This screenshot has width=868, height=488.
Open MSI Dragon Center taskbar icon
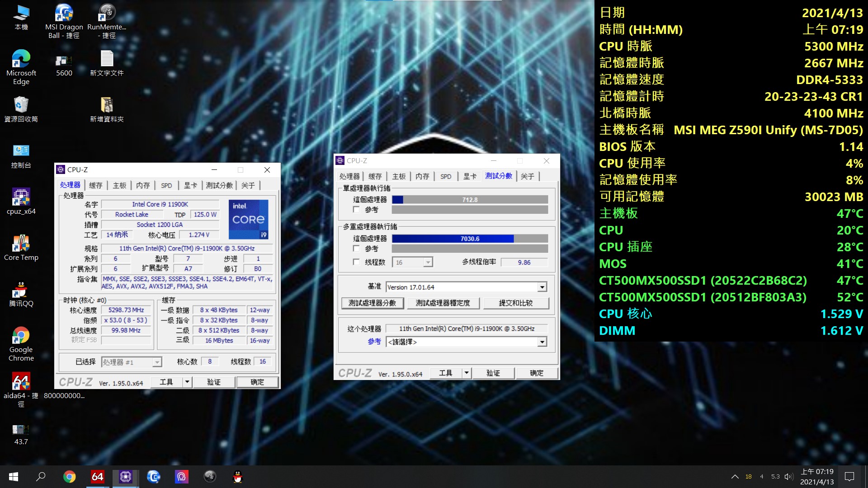coord(154,477)
